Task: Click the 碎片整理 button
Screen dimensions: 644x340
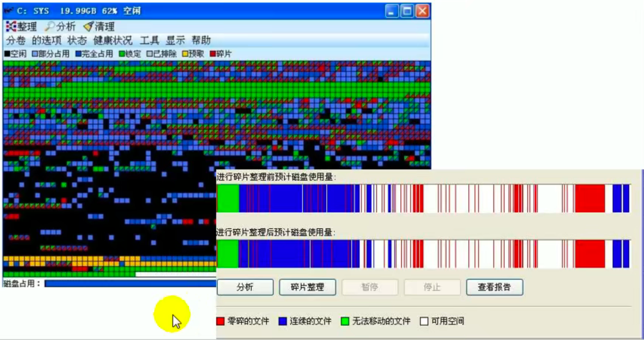Action: (x=307, y=287)
